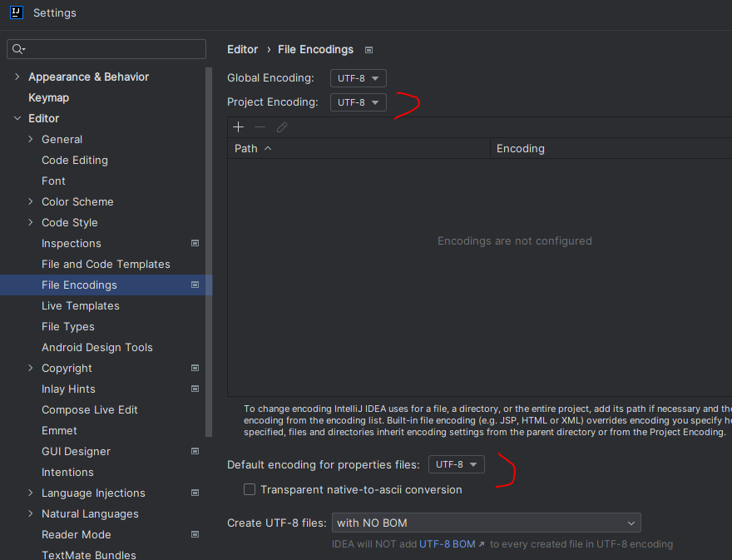Viewport: 732px width, 560px height.
Task: Select GUI Designer label in the tree
Action: (x=76, y=452)
